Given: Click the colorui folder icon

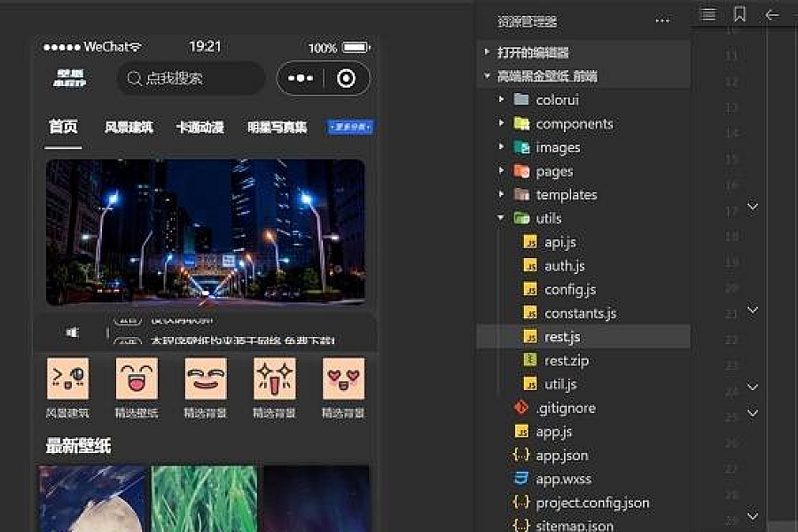Looking at the screenshot, I should click(521, 99).
